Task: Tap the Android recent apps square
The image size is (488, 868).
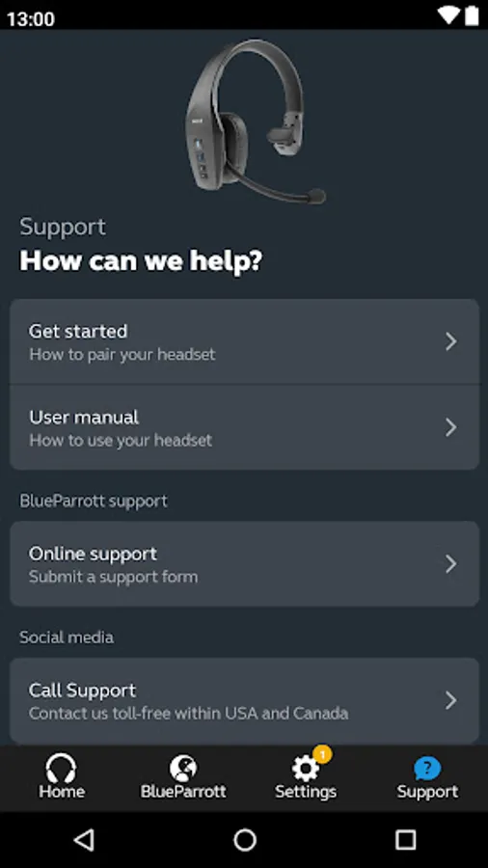Action: coord(406,840)
